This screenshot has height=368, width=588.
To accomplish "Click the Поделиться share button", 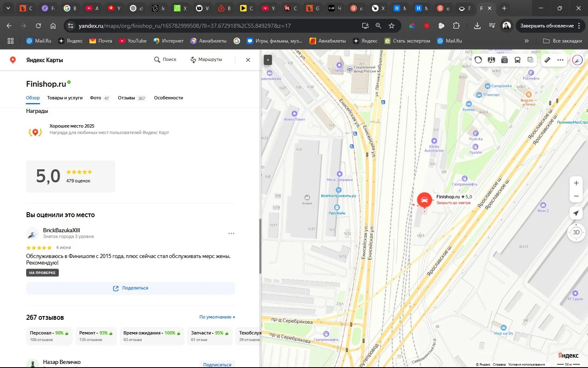I will [x=131, y=288].
